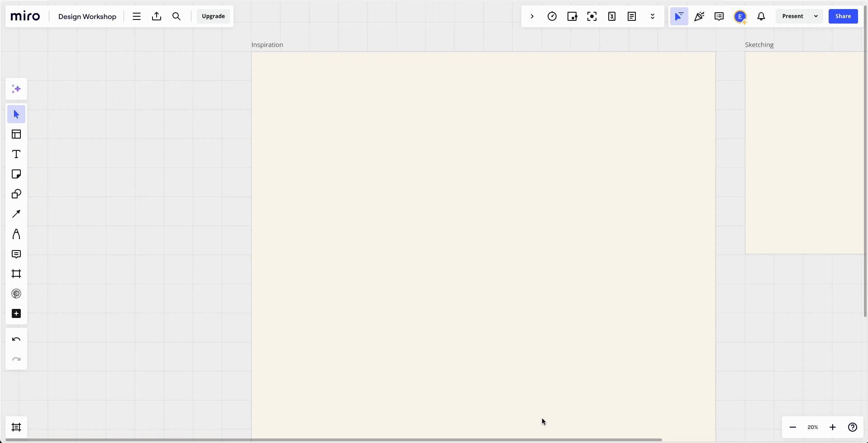Toggle the frames panel

click(x=16, y=427)
